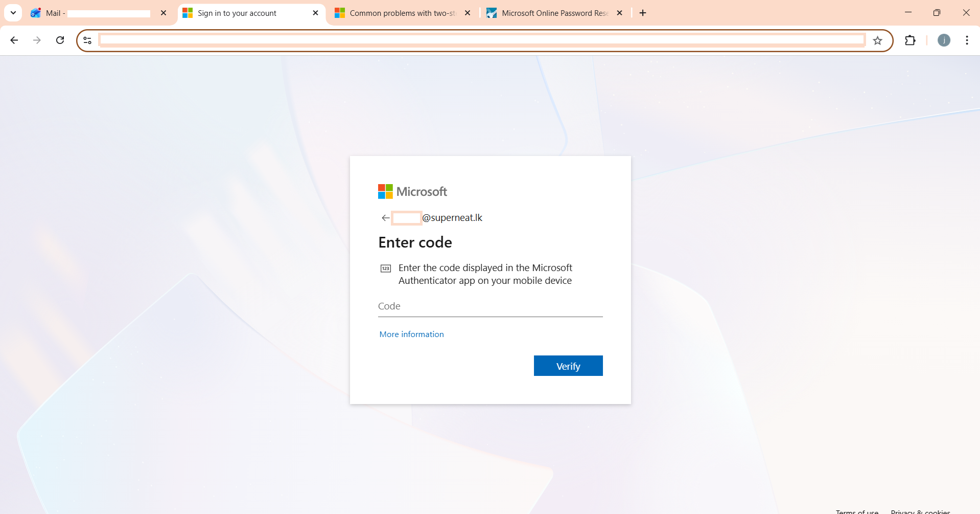Viewport: 980px width, 514px height.
Task: Open the Chrome profile avatar
Action: (944, 40)
